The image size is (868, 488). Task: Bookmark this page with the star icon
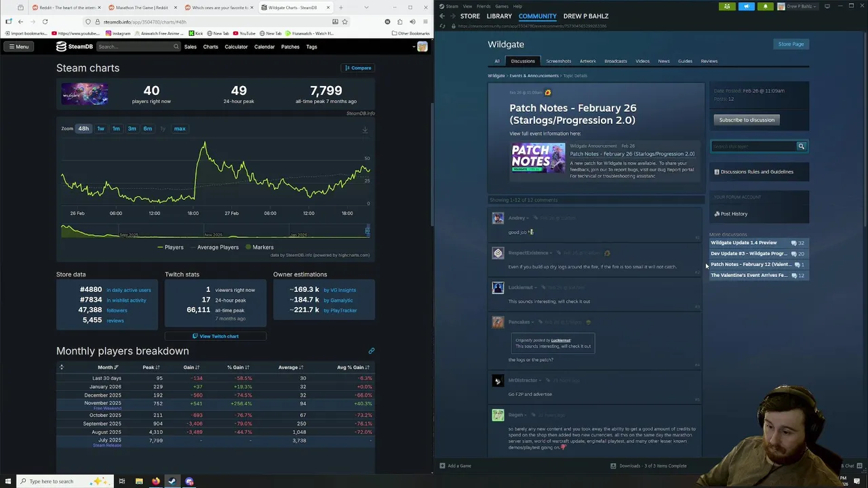click(x=344, y=22)
